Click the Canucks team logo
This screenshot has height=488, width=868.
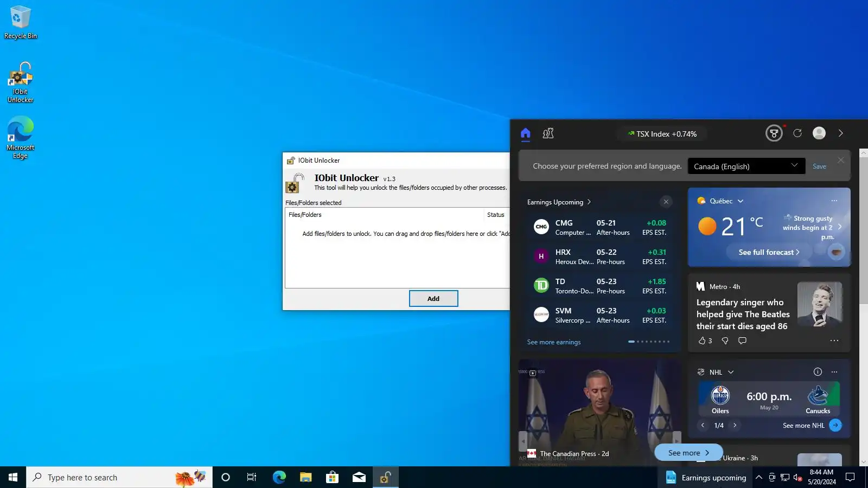click(818, 396)
